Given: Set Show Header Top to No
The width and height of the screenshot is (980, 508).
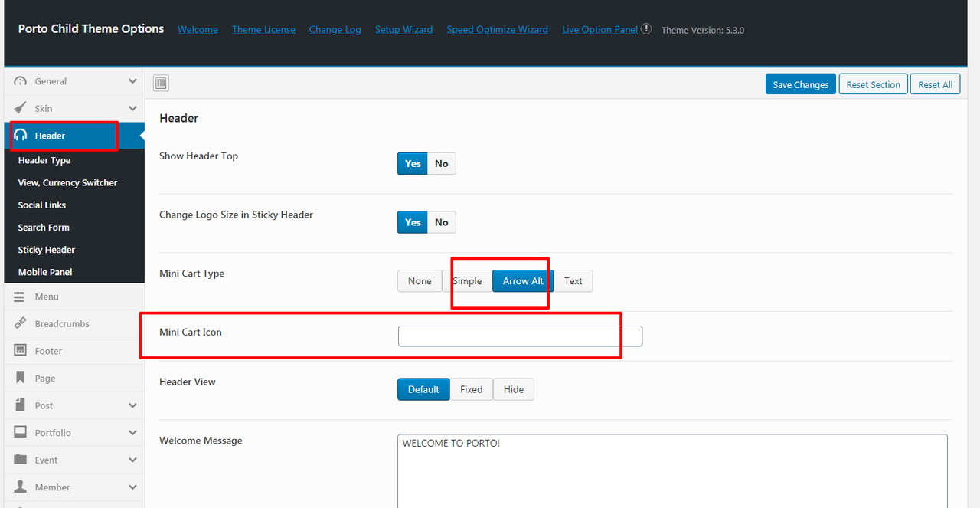Looking at the screenshot, I should (442, 163).
